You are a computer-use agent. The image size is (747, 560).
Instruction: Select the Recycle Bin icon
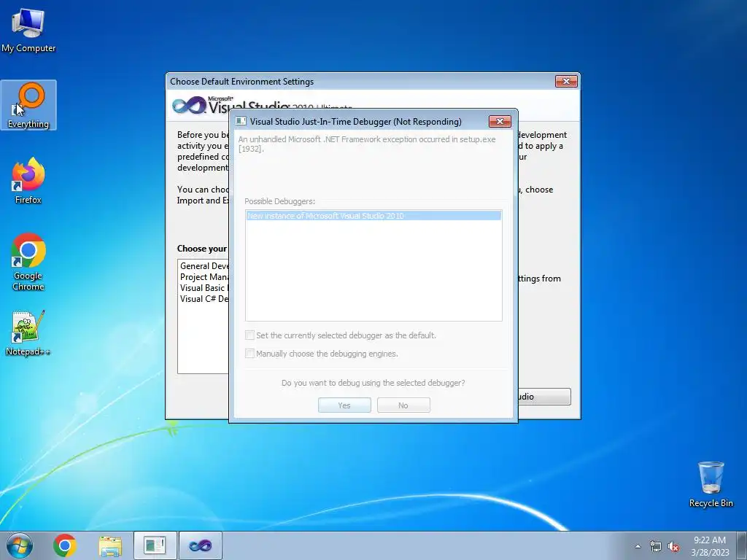711,484
